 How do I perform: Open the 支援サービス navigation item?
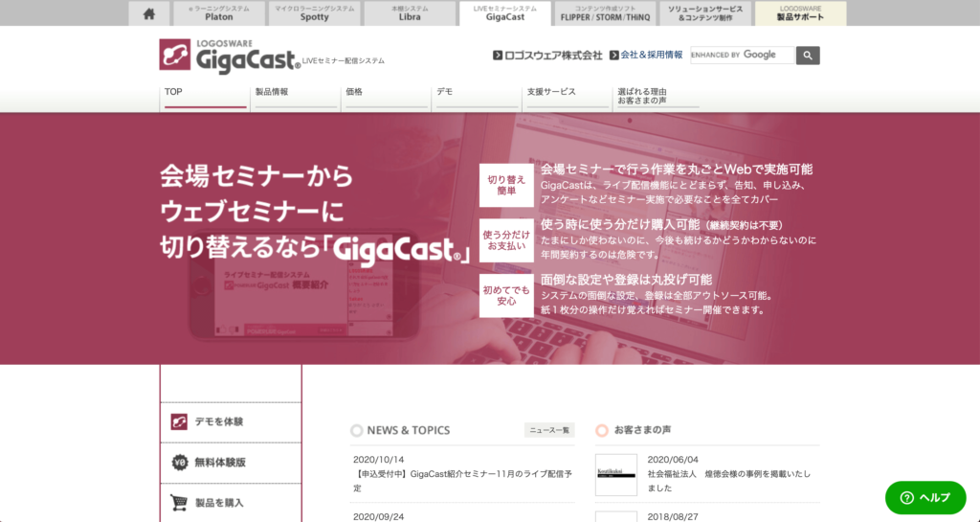point(568,97)
